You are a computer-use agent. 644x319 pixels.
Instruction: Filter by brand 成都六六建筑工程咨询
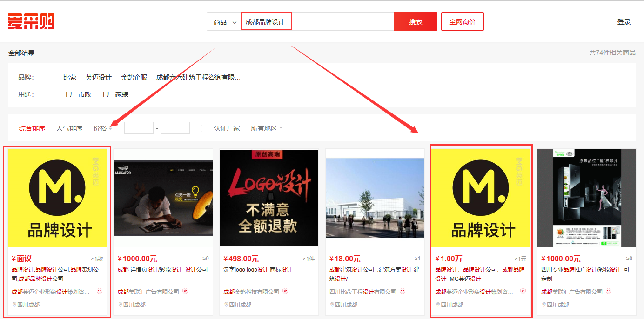point(199,77)
